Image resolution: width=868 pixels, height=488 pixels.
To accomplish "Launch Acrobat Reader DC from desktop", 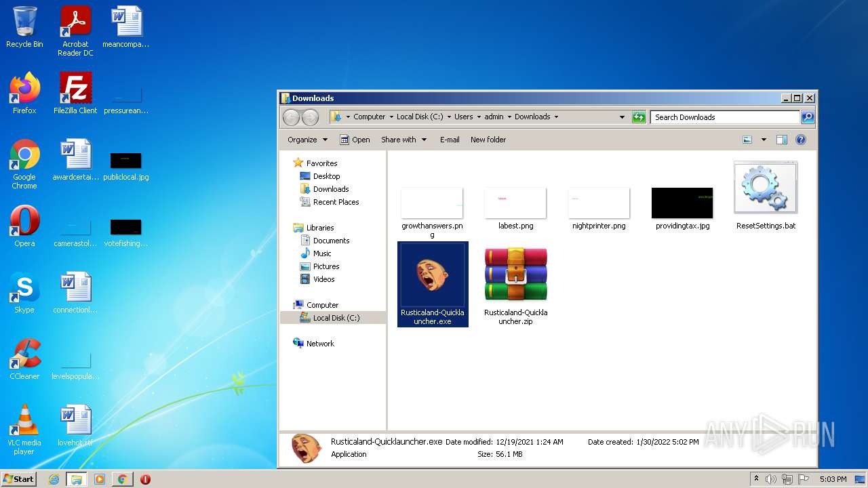I will pos(75,31).
